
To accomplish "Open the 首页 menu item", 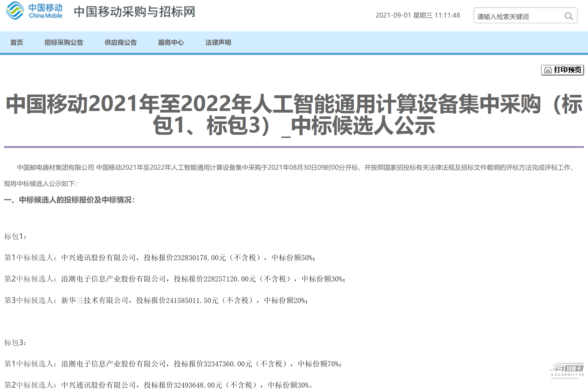I will tap(16, 42).
